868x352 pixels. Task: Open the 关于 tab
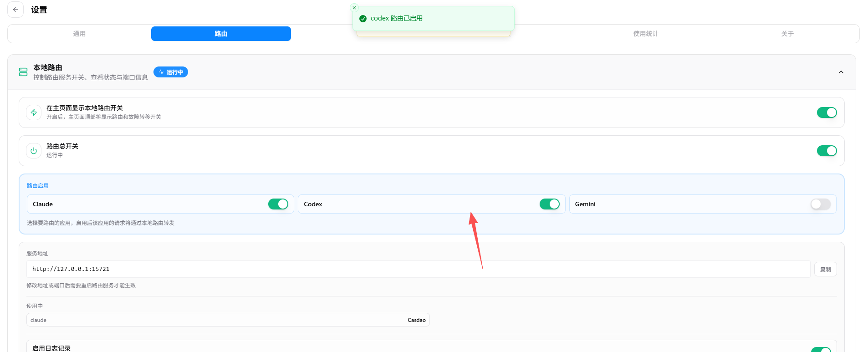click(787, 34)
